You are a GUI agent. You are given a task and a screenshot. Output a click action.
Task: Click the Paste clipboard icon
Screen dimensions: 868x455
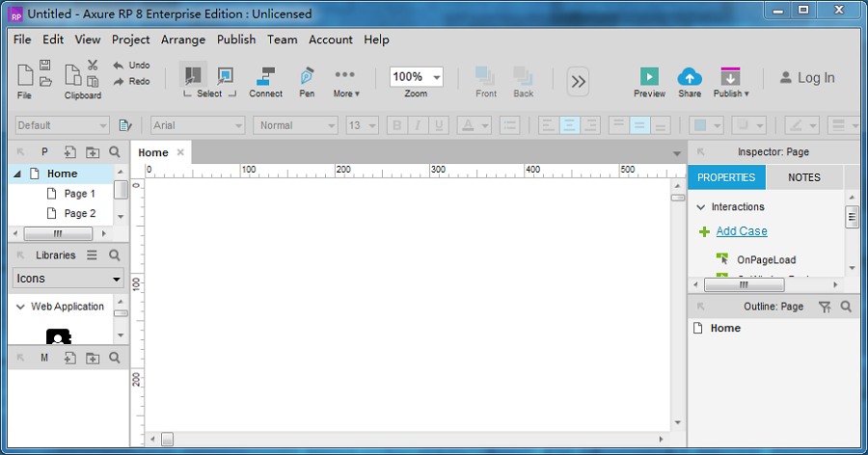[x=93, y=81]
